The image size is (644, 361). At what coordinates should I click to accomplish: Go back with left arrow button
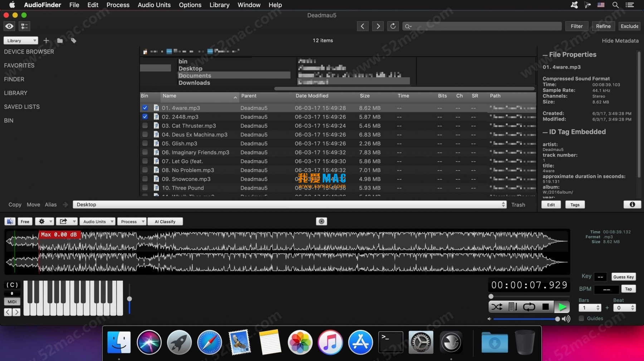362,26
